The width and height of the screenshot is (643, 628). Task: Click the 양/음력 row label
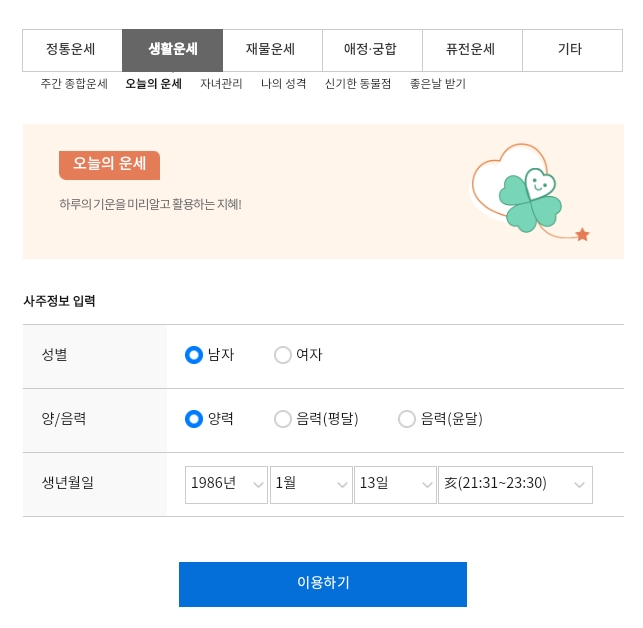pos(64,419)
